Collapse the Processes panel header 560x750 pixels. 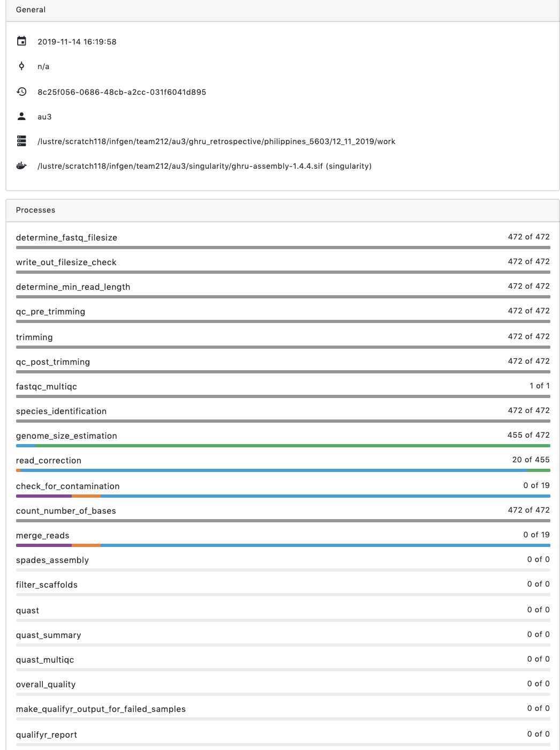(35, 210)
